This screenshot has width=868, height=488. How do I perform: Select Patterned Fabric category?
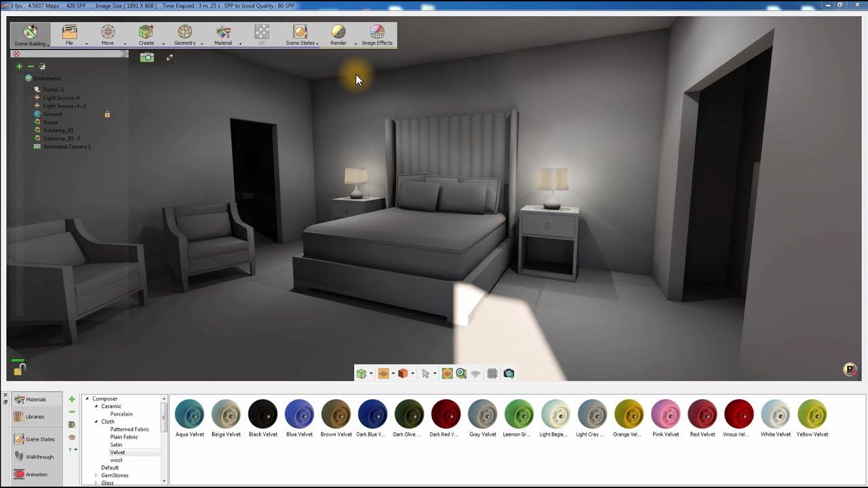[130, 429]
